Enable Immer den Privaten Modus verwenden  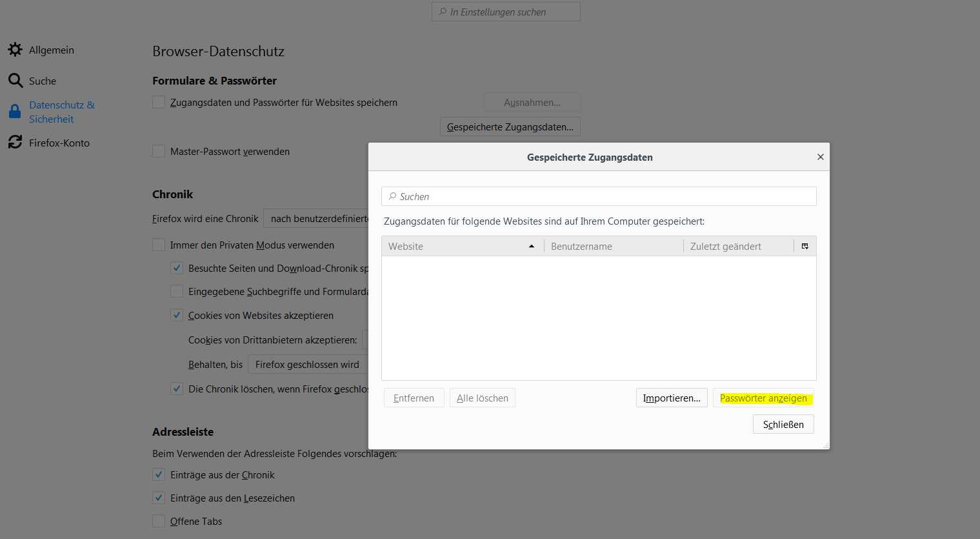[x=159, y=245]
